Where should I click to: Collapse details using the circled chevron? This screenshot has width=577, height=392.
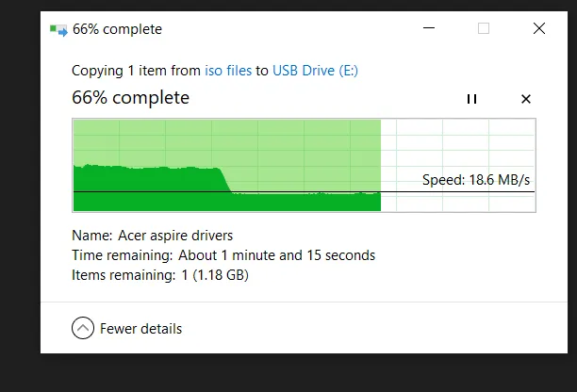(x=83, y=328)
